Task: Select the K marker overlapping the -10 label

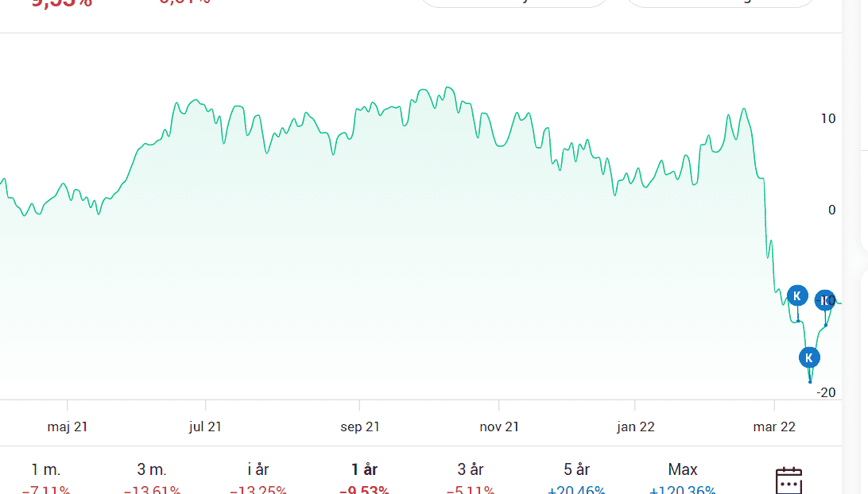Action: tap(825, 300)
